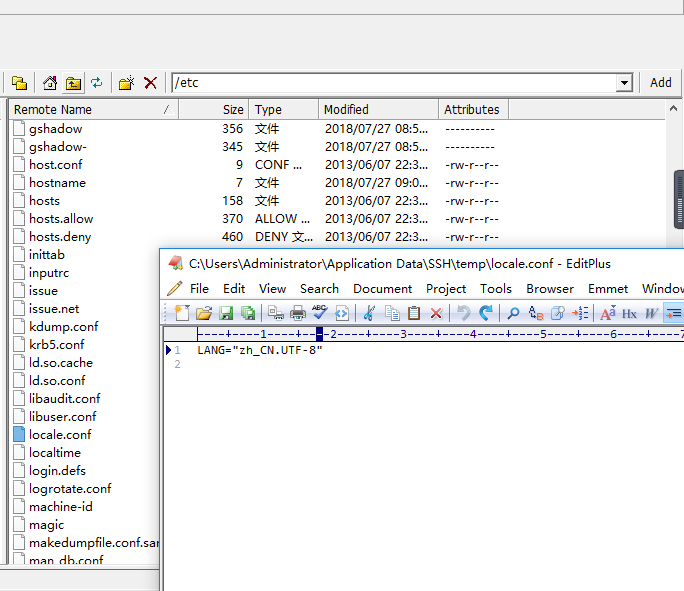Print the document in EditPlus

pos(298,313)
